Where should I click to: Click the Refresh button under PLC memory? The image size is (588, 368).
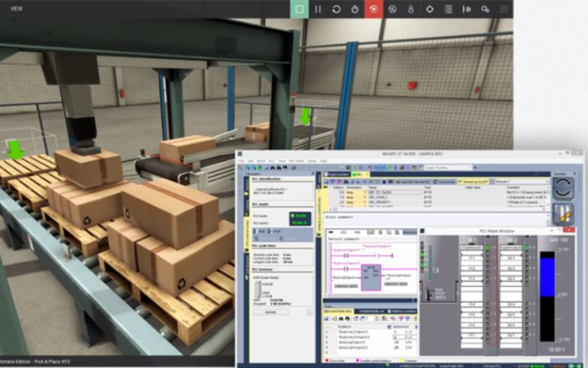(x=271, y=312)
